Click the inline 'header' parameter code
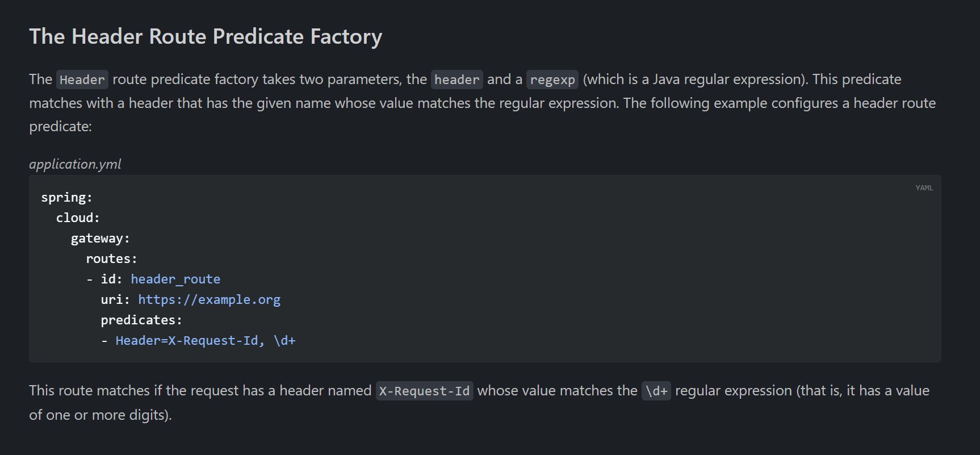Screen dimensions: 980x455 point(457,80)
